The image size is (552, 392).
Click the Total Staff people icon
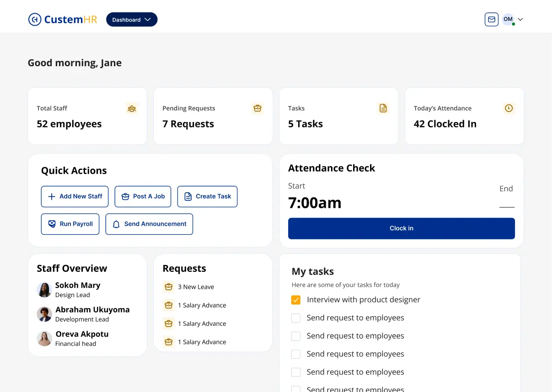point(132,108)
